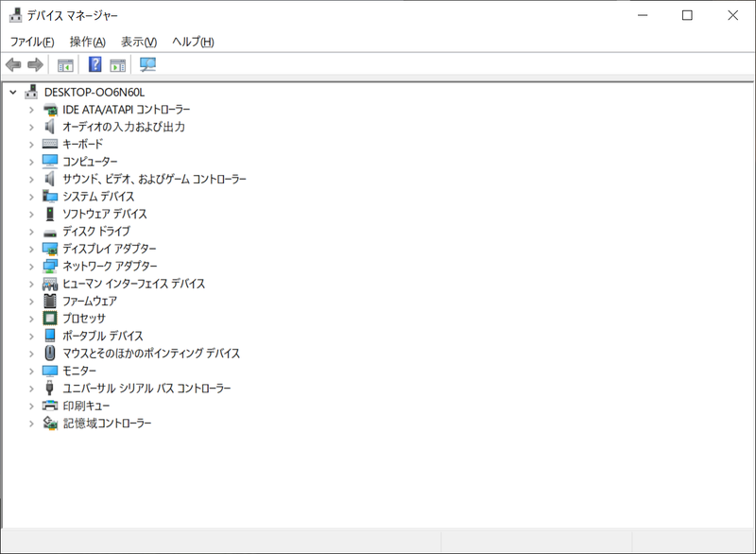Click the ソフトウェア デバイス icon

50,214
